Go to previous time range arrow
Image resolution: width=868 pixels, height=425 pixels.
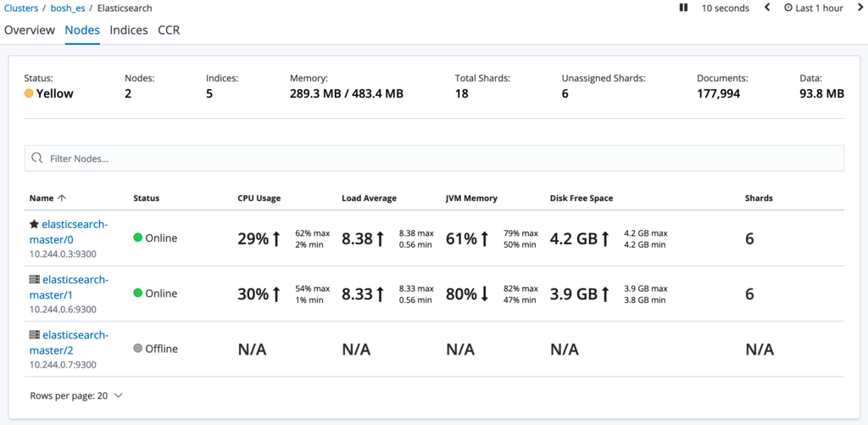click(x=767, y=8)
